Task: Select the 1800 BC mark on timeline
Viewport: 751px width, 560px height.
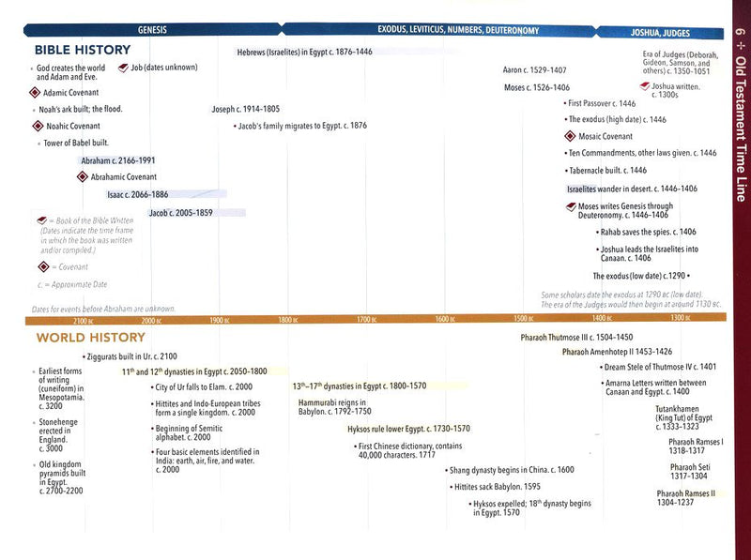Action: point(287,321)
